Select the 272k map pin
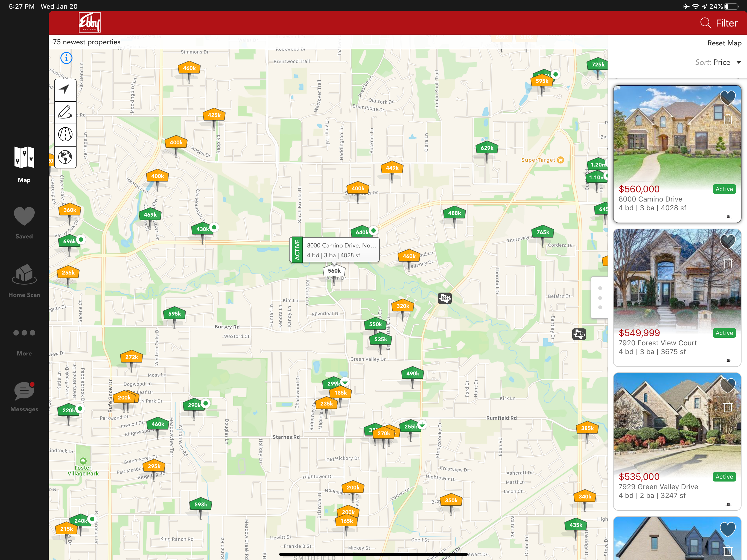 [x=131, y=357]
